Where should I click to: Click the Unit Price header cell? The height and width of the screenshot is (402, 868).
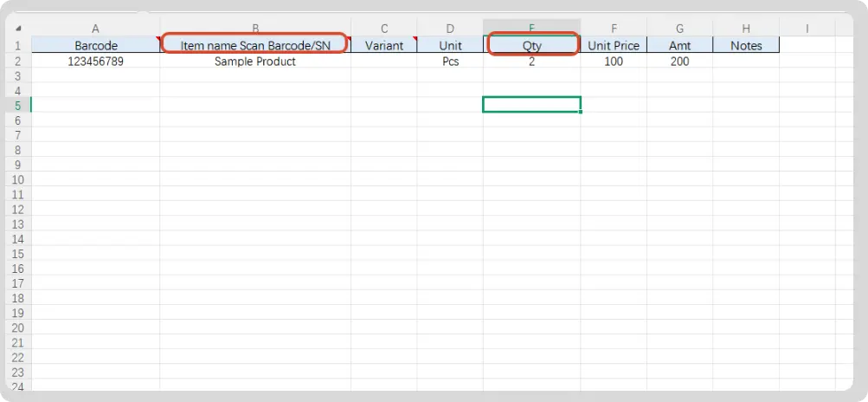tap(614, 45)
